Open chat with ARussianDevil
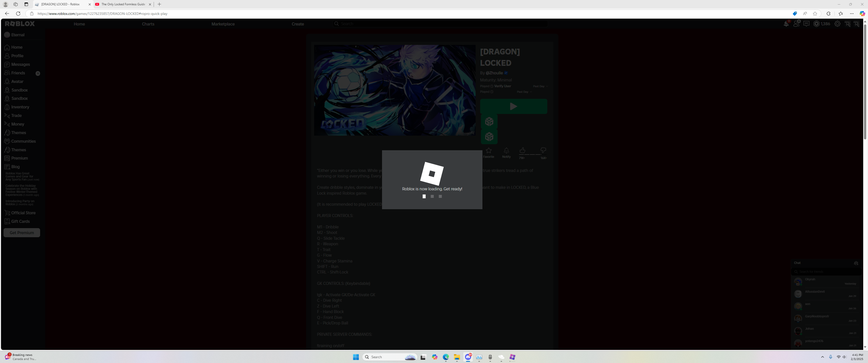This screenshot has width=868, height=363. click(826, 294)
